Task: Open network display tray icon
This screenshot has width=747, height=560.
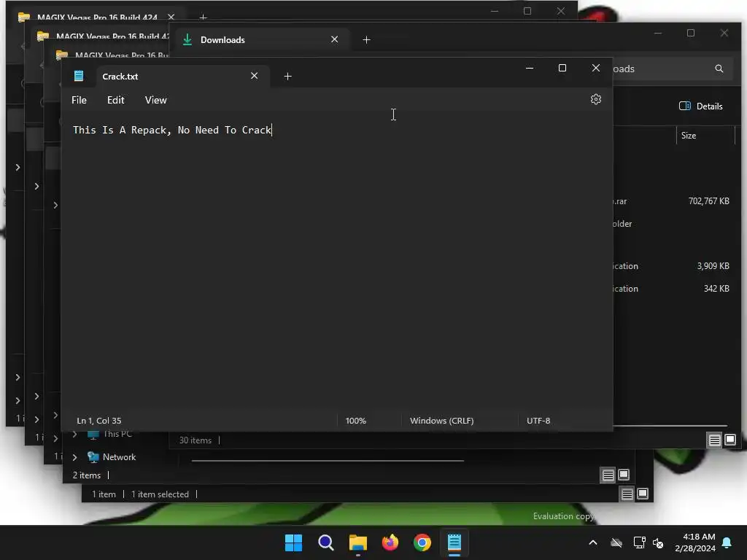Action: (x=639, y=542)
